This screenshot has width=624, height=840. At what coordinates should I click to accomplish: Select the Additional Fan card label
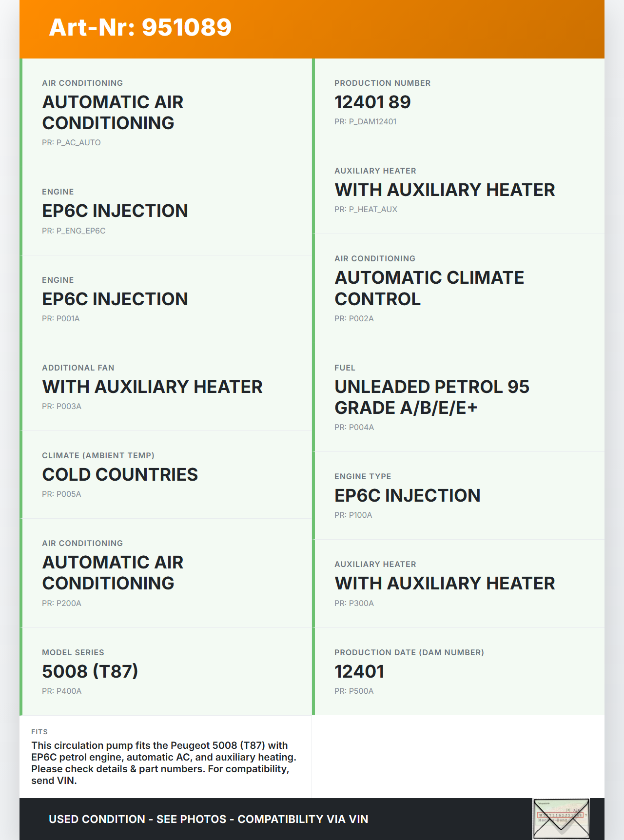click(78, 368)
